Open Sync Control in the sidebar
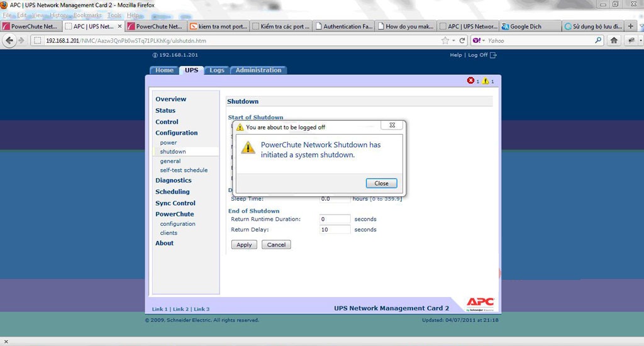 point(175,203)
